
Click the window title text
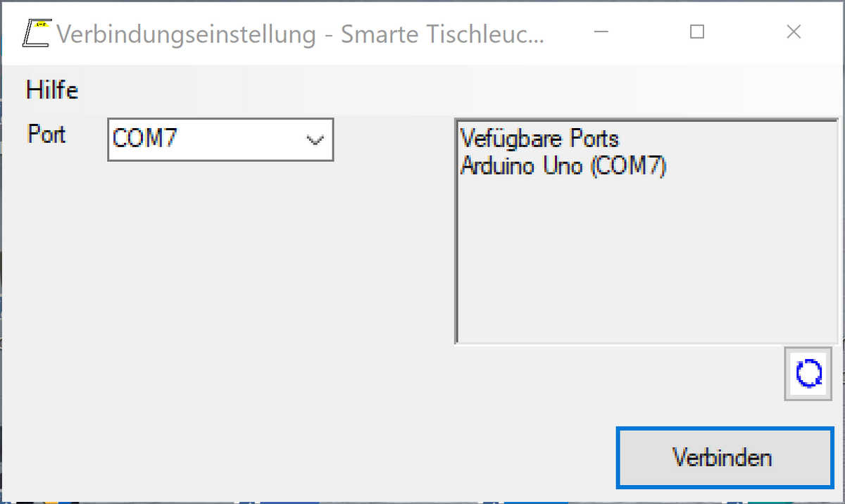point(300,33)
